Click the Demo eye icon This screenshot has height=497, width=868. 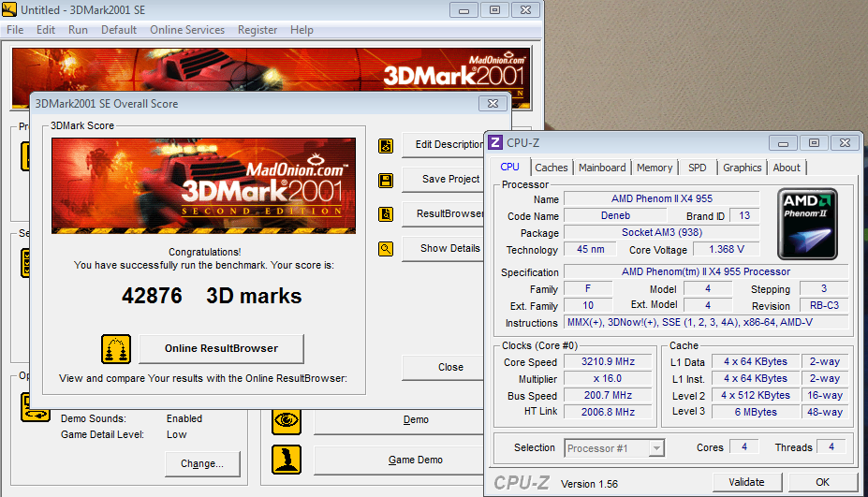click(x=287, y=420)
